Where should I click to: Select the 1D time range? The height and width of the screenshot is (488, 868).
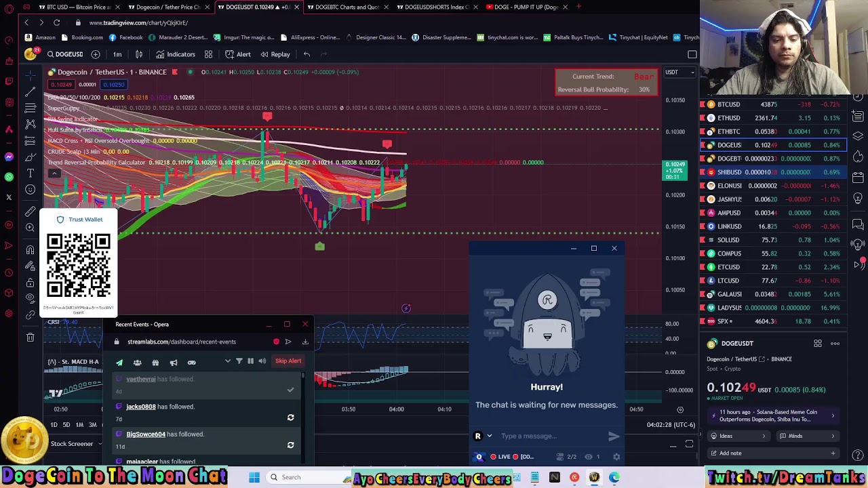pos(54,425)
